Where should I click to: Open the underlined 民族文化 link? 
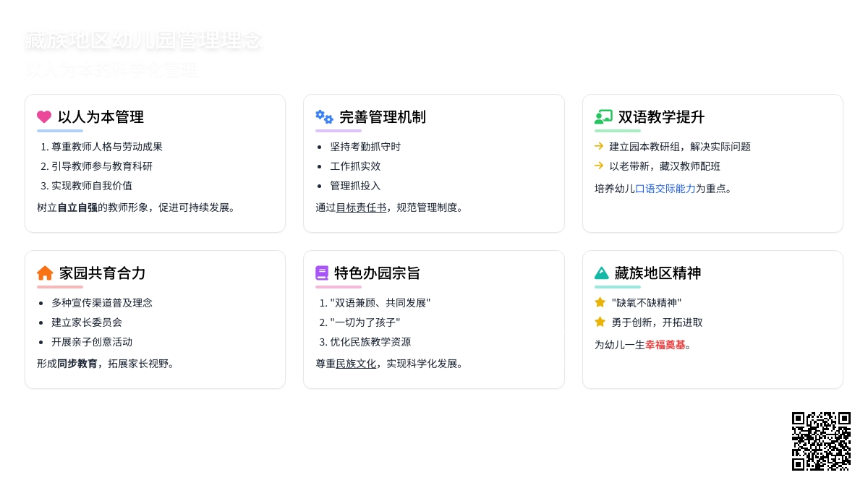click(356, 364)
